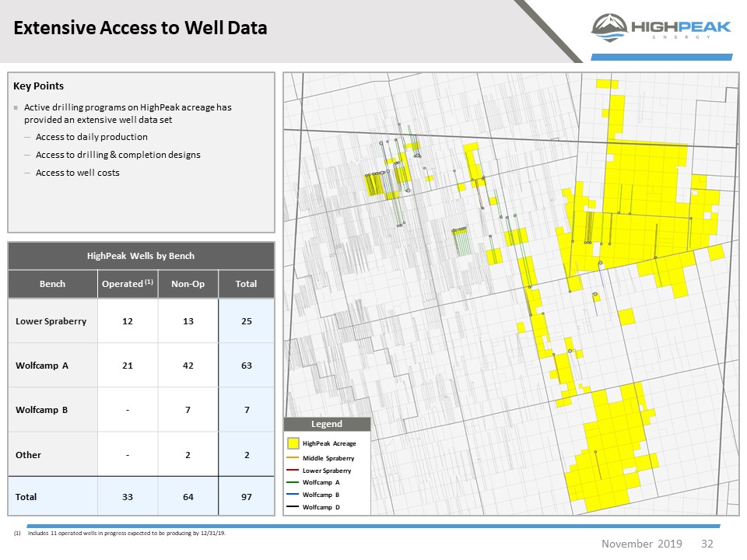The width and height of the screenshot is (747, 560).
Task: Click Wolfcamp A total value 63
Action: click(247, 366)
